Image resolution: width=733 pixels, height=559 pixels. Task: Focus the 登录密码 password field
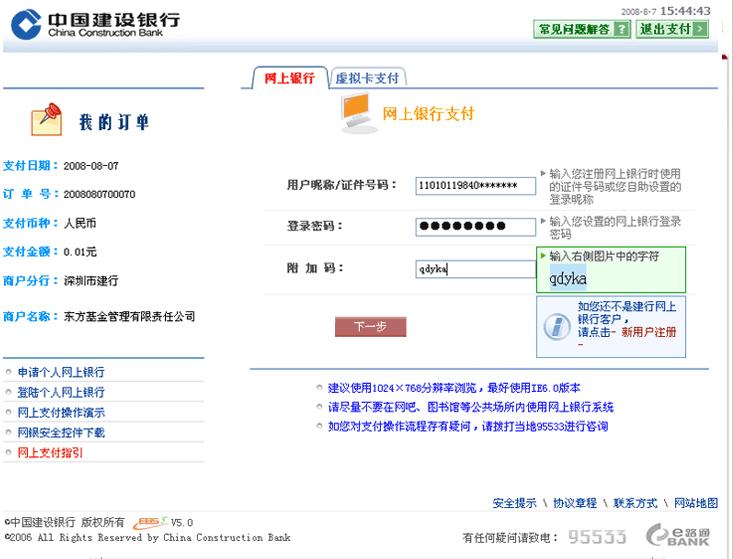[x=475, y=227]
